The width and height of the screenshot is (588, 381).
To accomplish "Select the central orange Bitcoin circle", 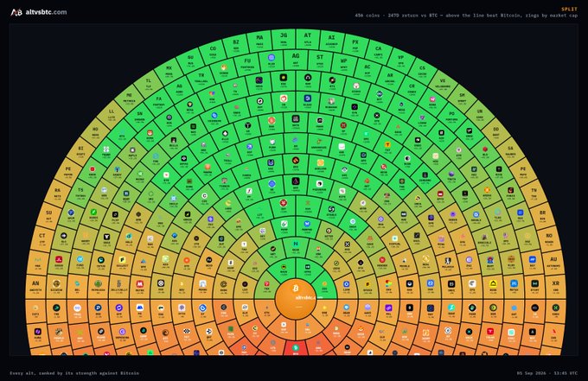I will point(296,299).
